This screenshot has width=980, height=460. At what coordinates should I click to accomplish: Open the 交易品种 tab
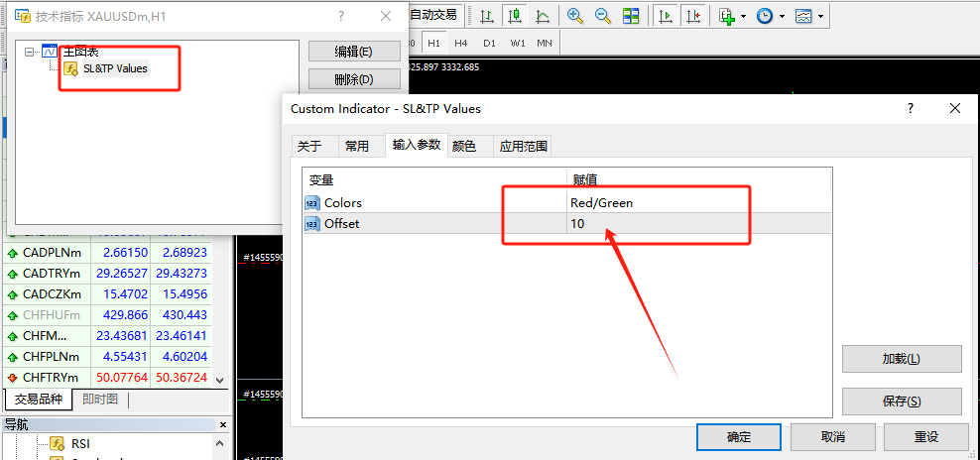(38, 400)
